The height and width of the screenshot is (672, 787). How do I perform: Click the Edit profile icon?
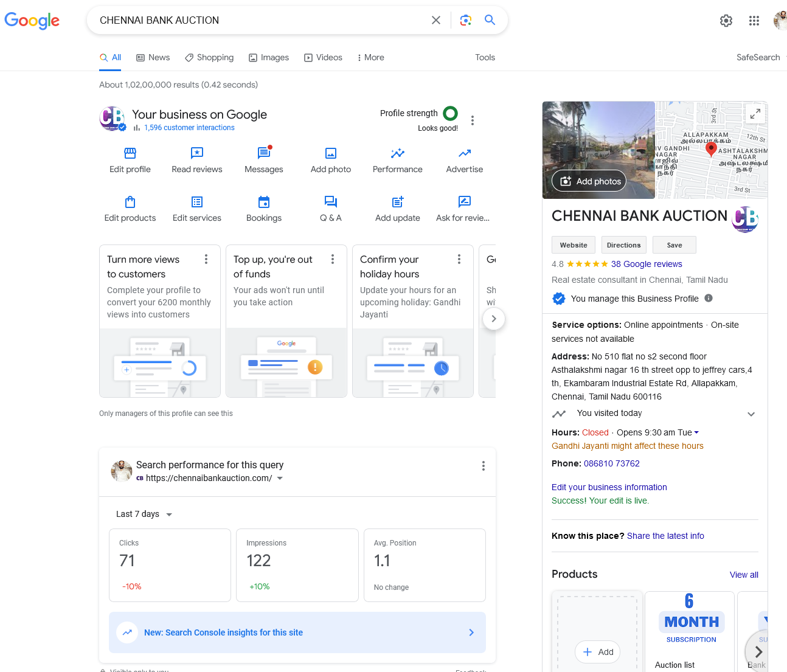tap(130, 154)
